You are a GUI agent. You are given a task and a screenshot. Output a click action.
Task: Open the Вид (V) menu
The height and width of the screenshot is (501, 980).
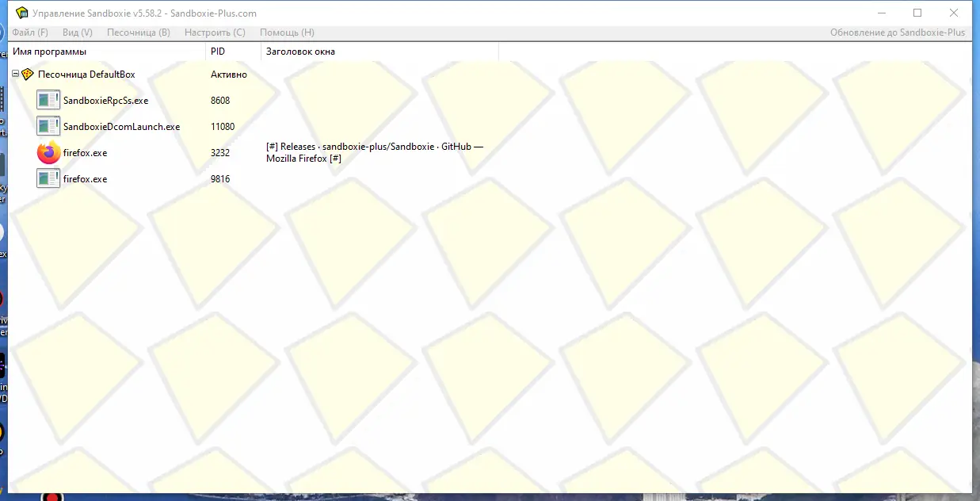[78, 33]
